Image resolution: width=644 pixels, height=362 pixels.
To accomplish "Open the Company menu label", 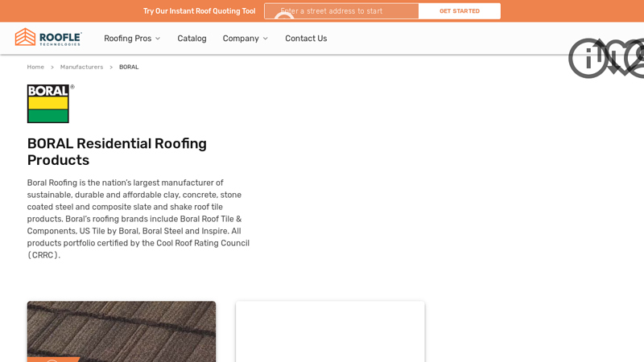I will coord(241,39).
